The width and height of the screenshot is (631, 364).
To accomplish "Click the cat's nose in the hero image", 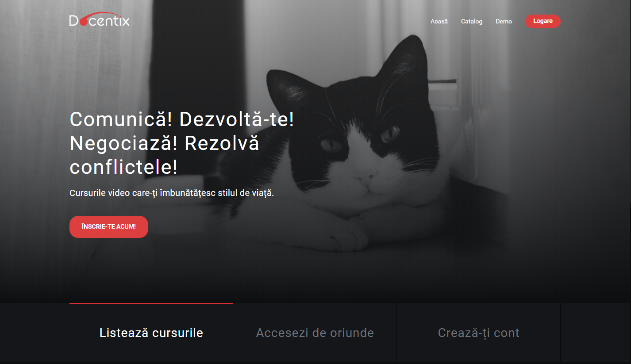I will 366,180.
